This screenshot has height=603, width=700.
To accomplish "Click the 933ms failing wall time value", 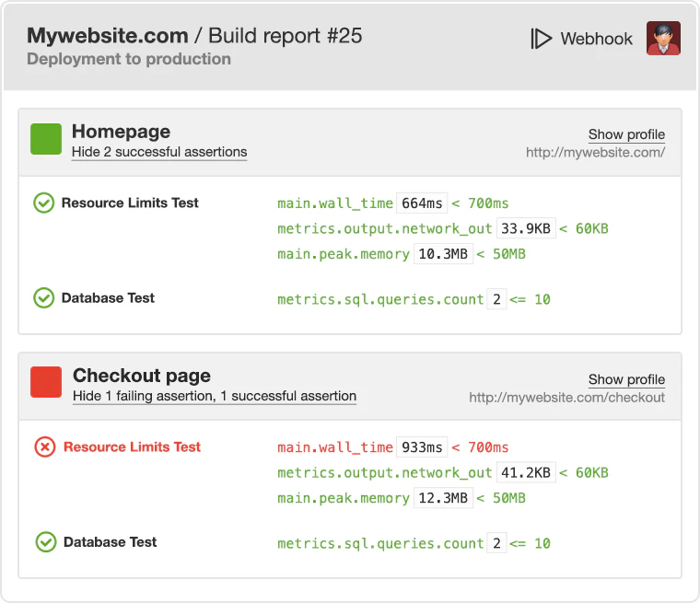I will [422, 447].
